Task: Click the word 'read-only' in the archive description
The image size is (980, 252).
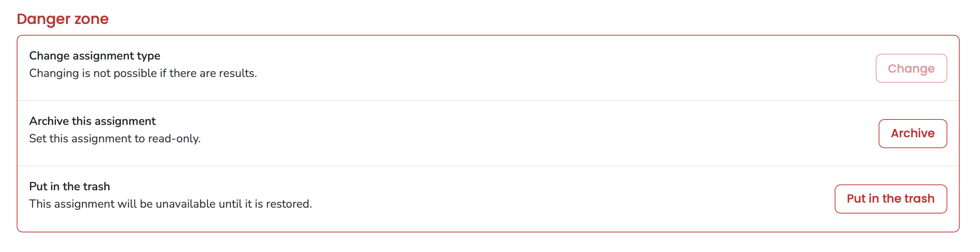Action: pyautogui.click(x=174, y=139)
